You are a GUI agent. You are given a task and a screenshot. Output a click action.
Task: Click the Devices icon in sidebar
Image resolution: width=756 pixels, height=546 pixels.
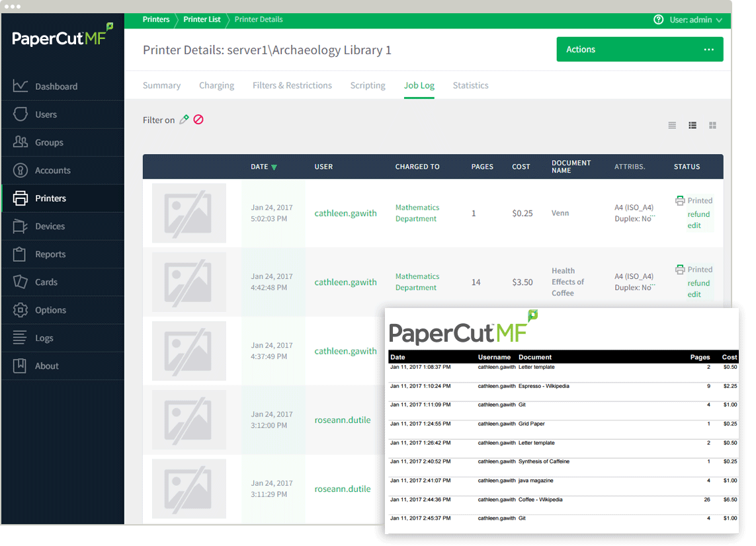21,226
